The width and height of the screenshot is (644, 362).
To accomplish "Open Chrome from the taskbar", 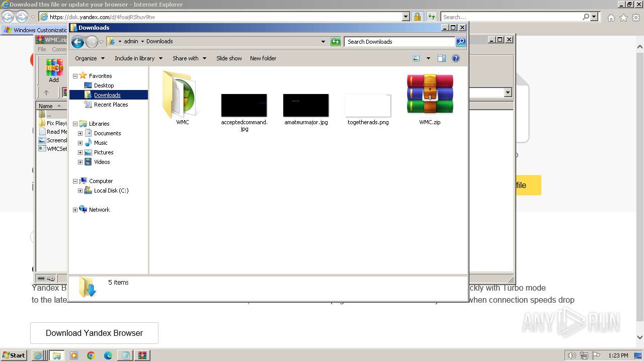I will (x=91, y=355).
